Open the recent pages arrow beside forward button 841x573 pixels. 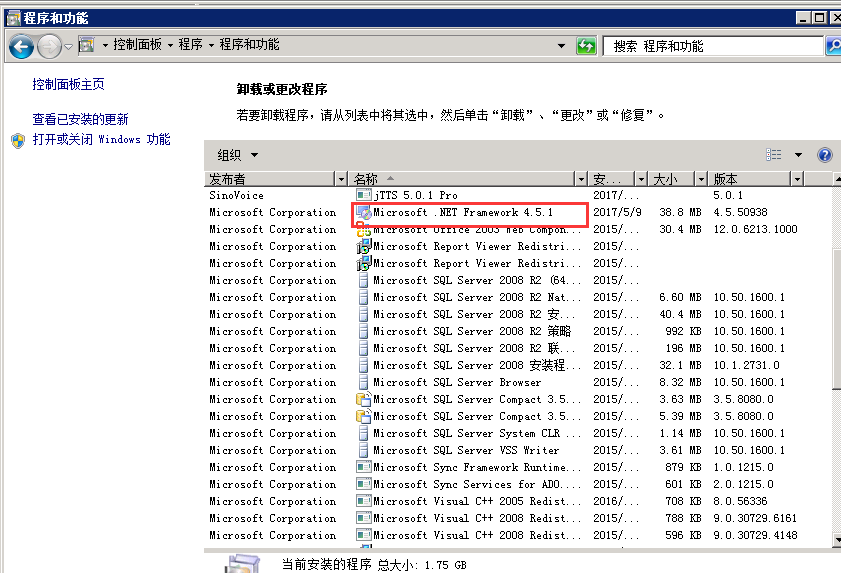[69, 47]
